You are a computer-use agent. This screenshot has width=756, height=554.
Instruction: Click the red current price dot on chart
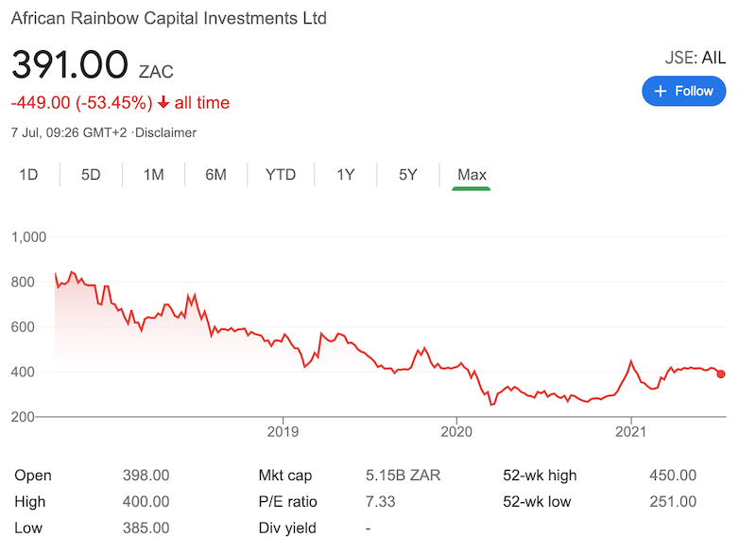pos(720,373)
